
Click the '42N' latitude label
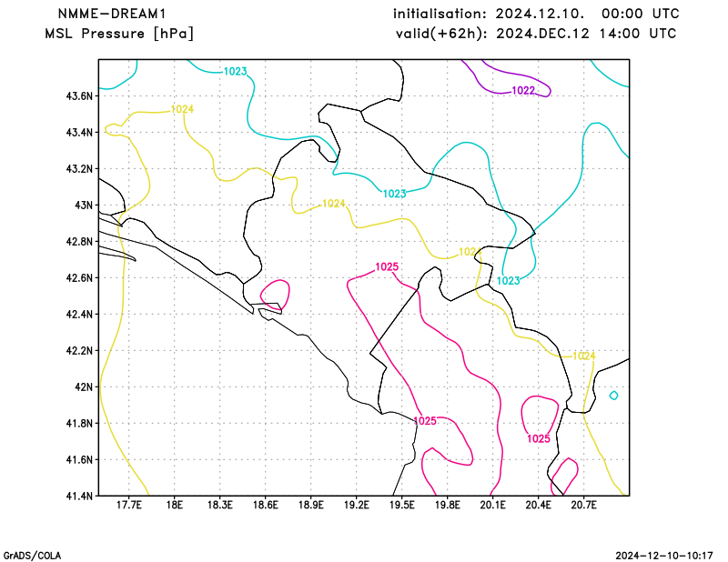pos(84,387)
